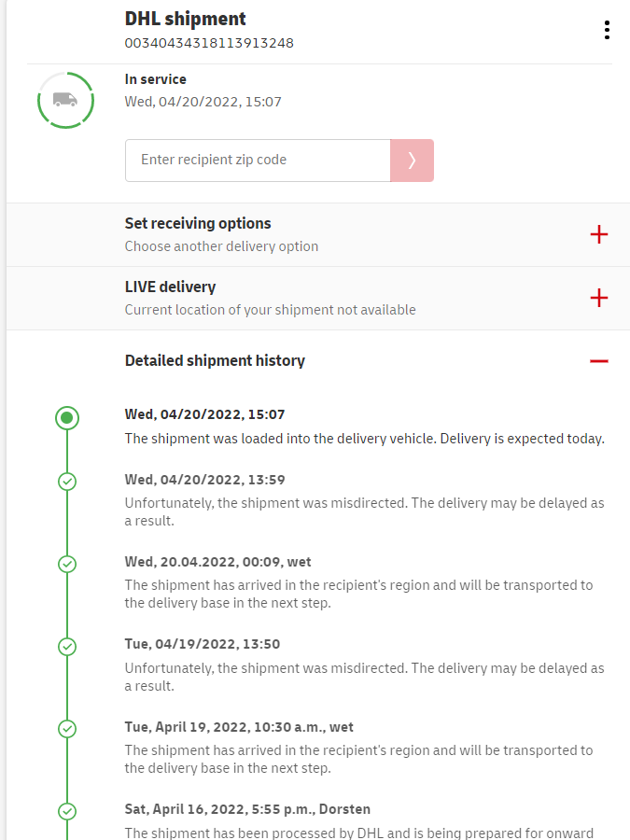Click 'Choose another delivery option' text
Image resolution: width=630 pixels, height=840 pixels.
tap(221, 246)
